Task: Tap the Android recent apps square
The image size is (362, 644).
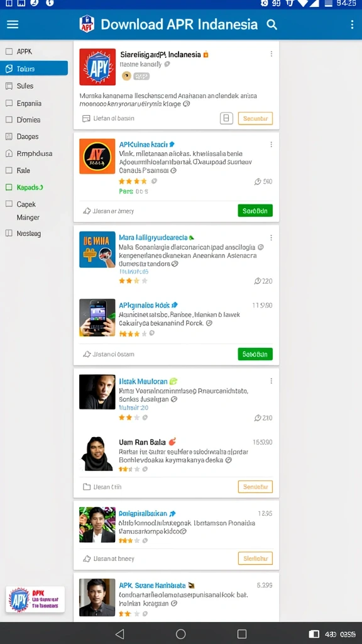Action: point(242,634)
